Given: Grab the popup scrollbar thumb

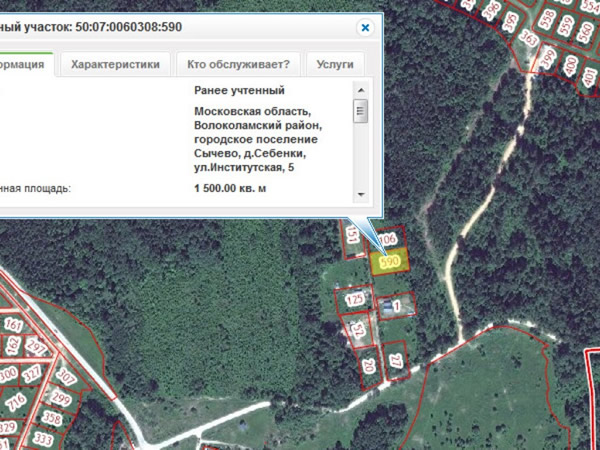Looking at the screenshot, I should coord(360,111).
